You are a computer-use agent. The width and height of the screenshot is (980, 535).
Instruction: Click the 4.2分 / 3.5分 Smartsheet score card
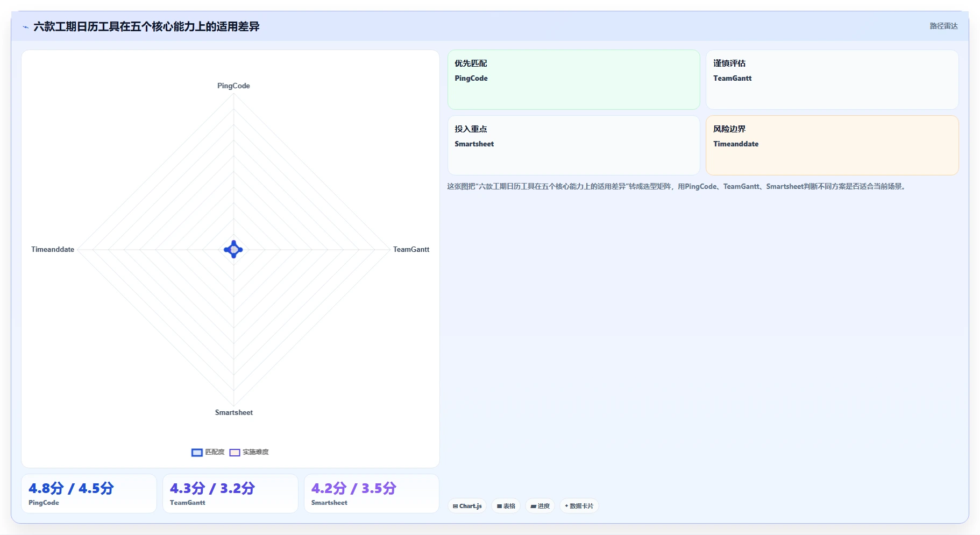[x=372, y=494]
